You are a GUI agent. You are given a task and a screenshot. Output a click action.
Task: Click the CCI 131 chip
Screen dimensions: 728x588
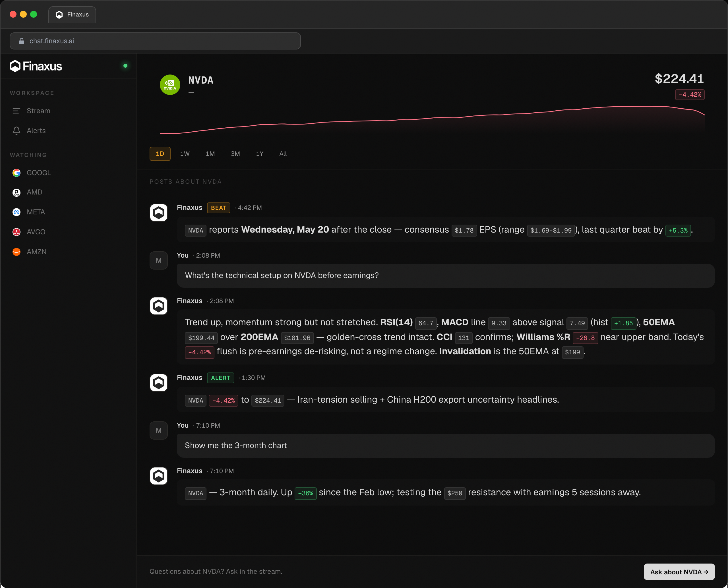click(x=464, y=338)
